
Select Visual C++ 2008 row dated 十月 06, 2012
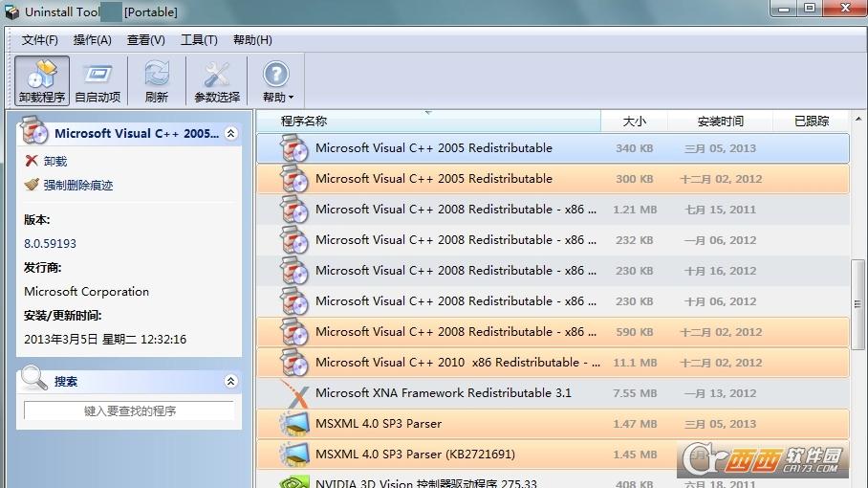(x=553, y=301)
